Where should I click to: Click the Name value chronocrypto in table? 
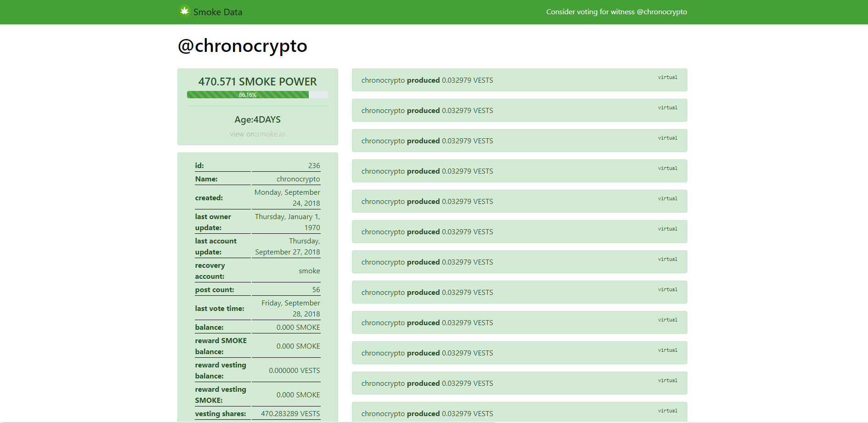point(298,179)
